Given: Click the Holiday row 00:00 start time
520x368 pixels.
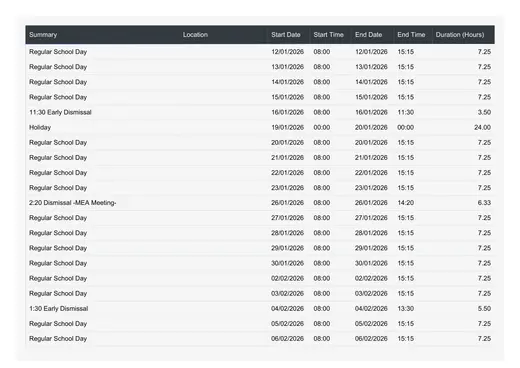Looking at the screenshot, I should 322,127.
